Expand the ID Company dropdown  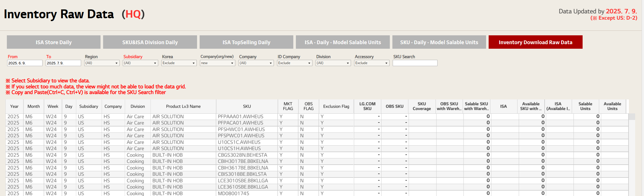pyautogui.click(x=294, y=63)
